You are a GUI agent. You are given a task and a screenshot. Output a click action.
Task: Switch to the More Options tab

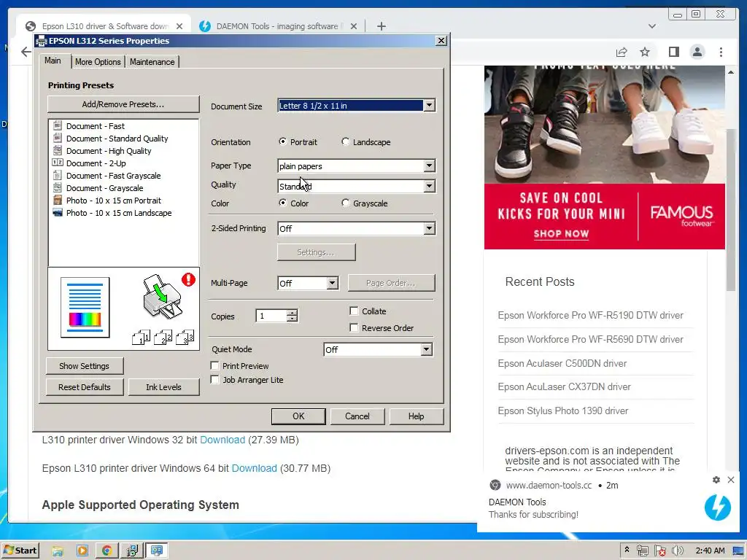98,62
